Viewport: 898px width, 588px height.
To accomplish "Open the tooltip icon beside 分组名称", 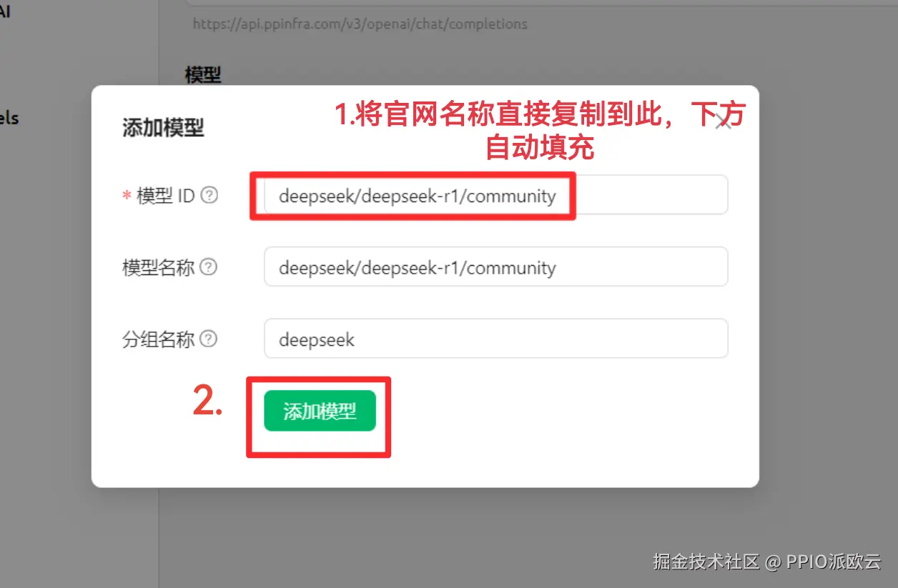I will click(x=208, y=339).
